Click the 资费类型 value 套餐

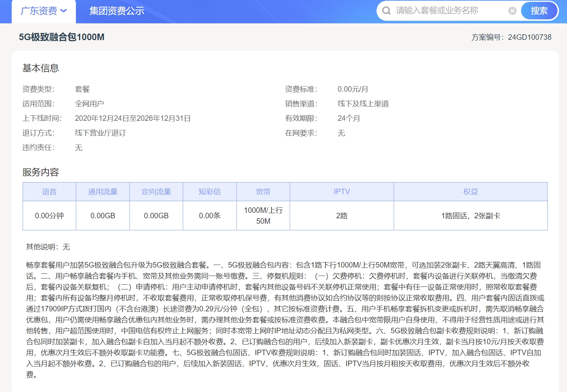pyautogui.click(x=82, y=89)
